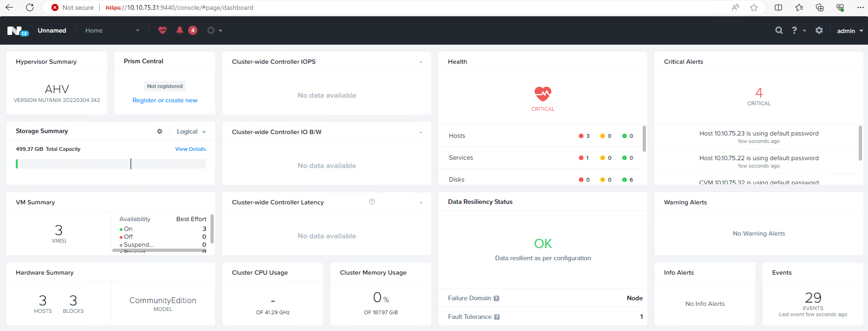Click the red alert count badge 4

click(193, 30)
